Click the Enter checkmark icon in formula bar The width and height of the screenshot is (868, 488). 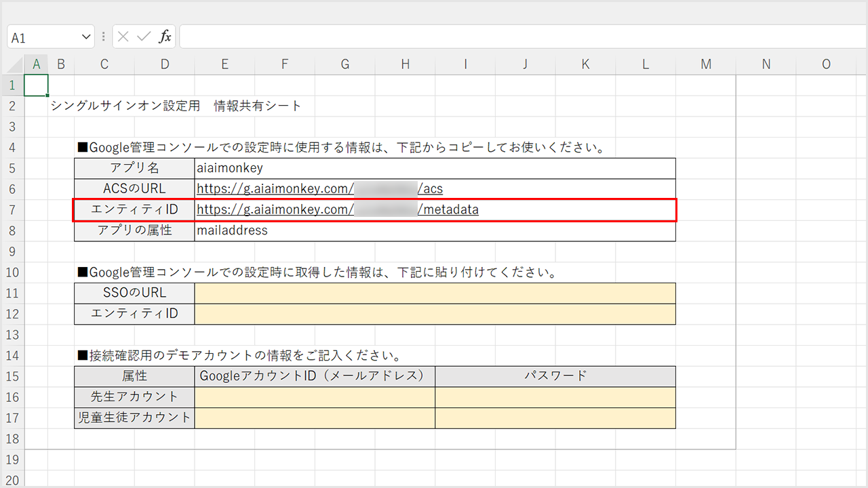point(143,37)
